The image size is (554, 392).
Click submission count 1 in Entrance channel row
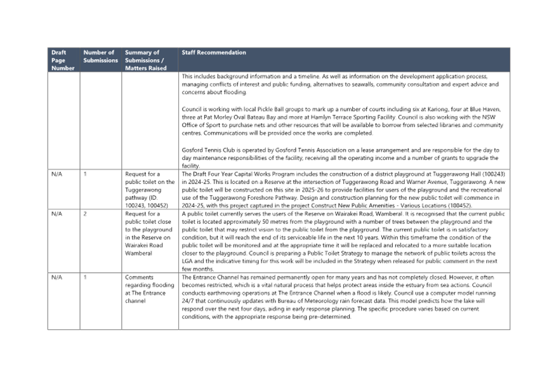(85, 278)
